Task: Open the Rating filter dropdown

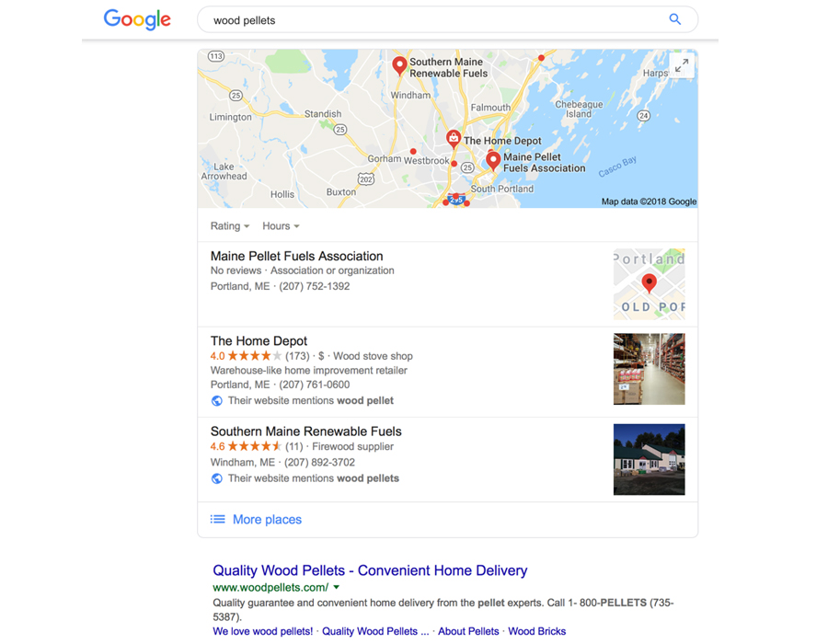Action: (x=230, y=226)
